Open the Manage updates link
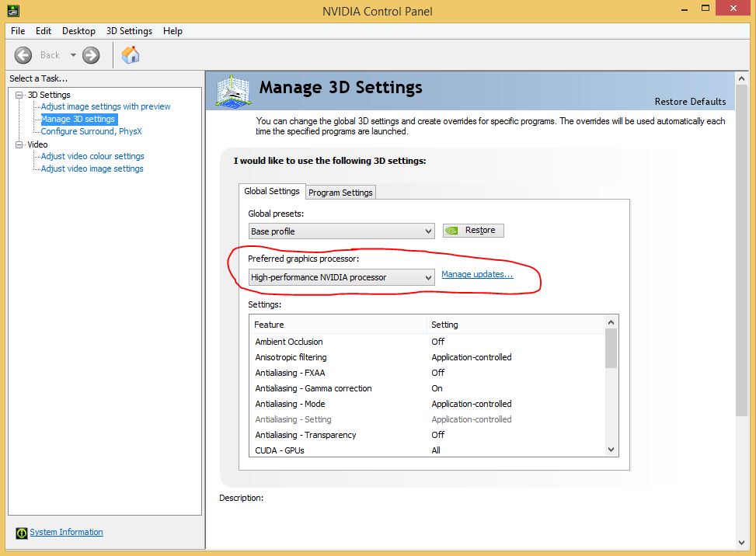Viewport: 756px width, 556px height. [477, 274]
